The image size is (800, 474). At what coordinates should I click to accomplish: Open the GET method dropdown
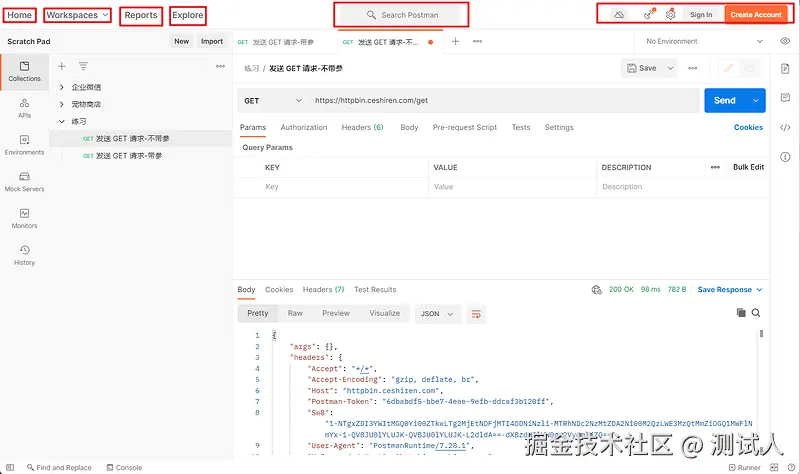point(273,101)
